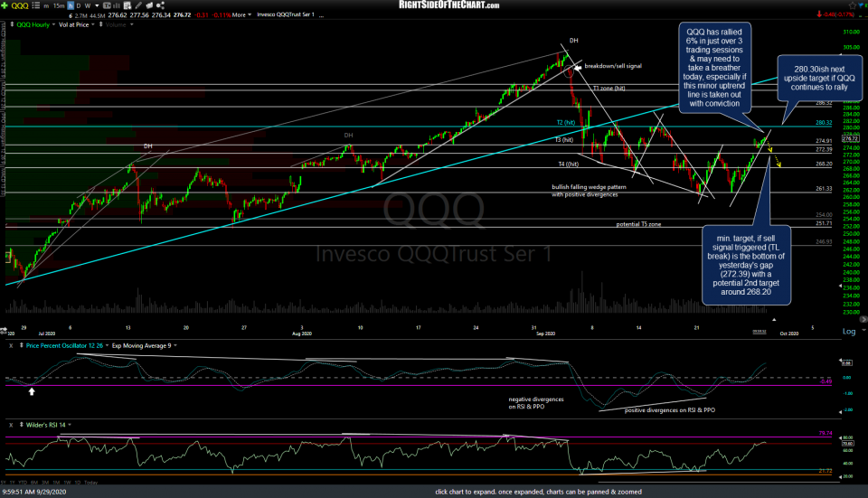The height and width of the screenshot is (498, 868).
Task: Click the RightSideOfTheChart.com logo
Action: 449,5
